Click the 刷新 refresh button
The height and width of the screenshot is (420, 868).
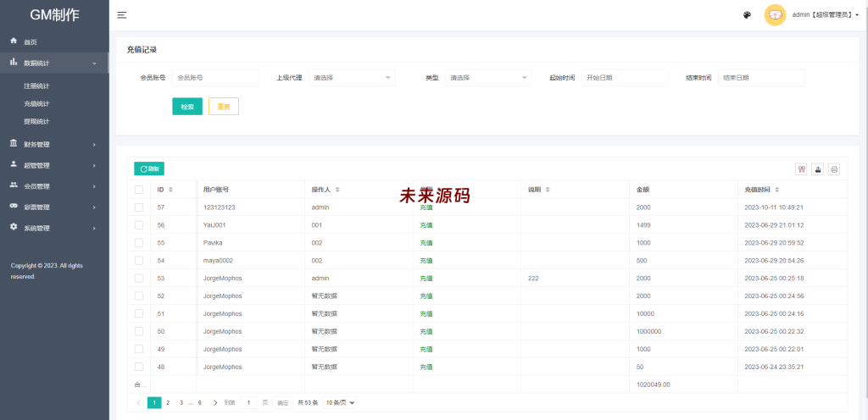click(149, 169)
